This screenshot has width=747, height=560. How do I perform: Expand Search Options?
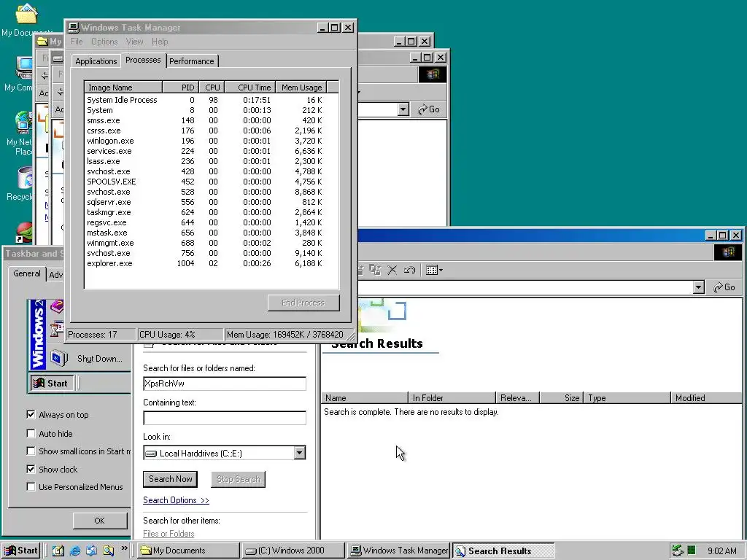pos(176,500)
